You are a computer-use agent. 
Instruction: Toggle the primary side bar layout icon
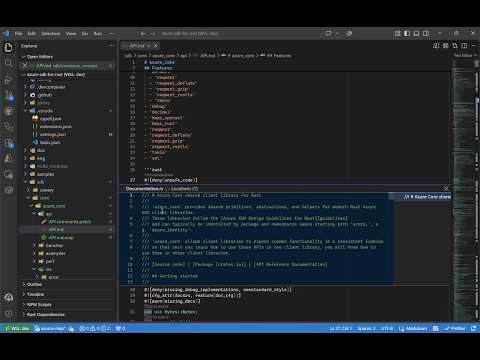pyautogui.click(x=407, y=33)
